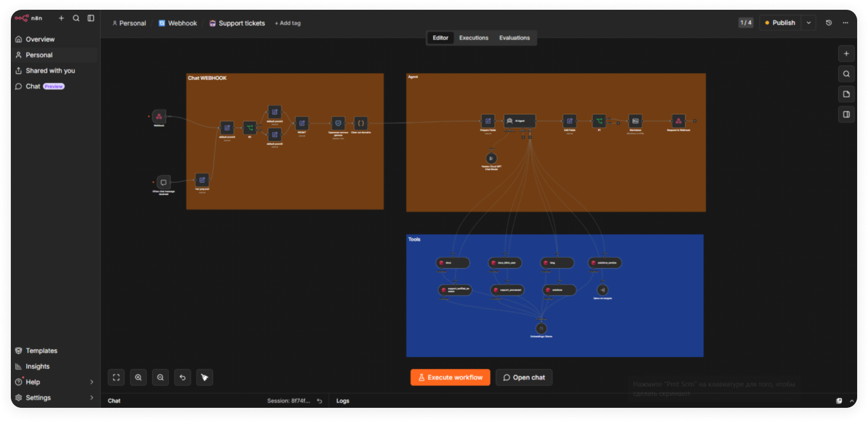Click Open chat button
This screenshot has height=423, width=868.
point(524,377)
